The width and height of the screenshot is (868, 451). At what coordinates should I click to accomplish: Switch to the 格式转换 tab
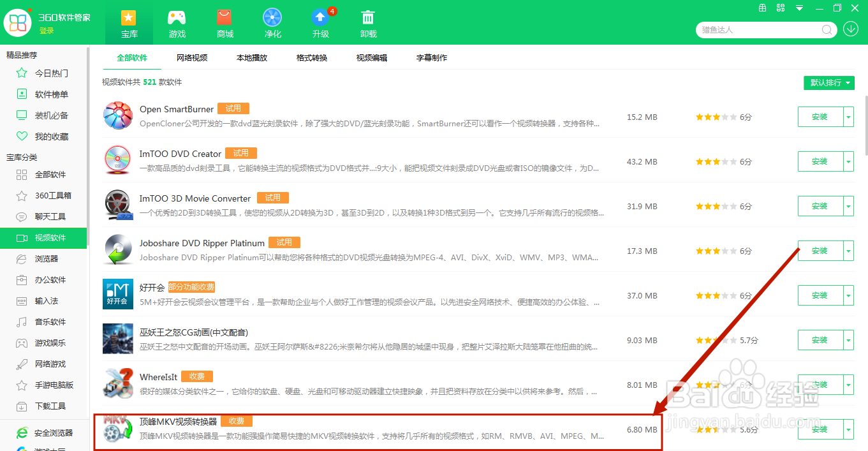coord(312,57)
